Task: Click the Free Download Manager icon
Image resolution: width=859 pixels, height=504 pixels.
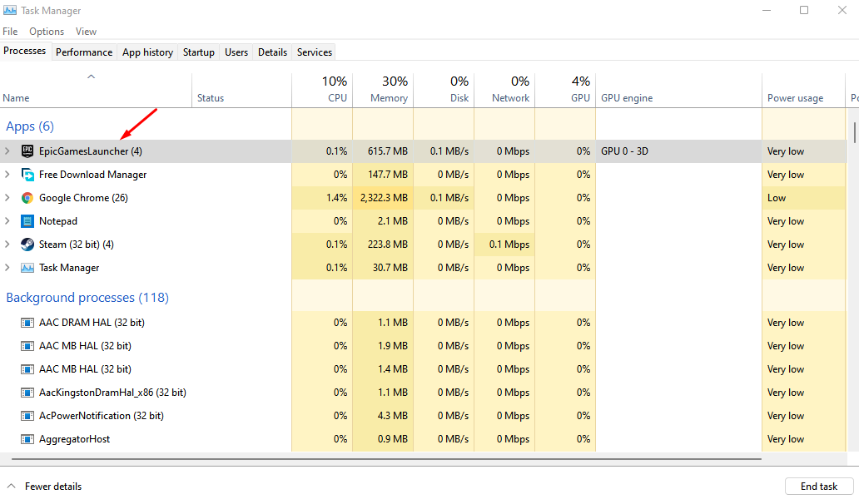Action: 27,175
